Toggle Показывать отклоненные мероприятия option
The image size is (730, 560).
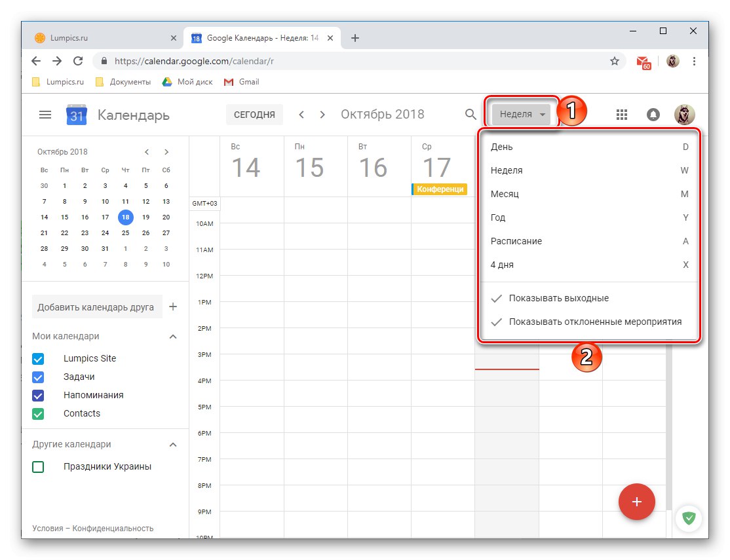[589, 322]
